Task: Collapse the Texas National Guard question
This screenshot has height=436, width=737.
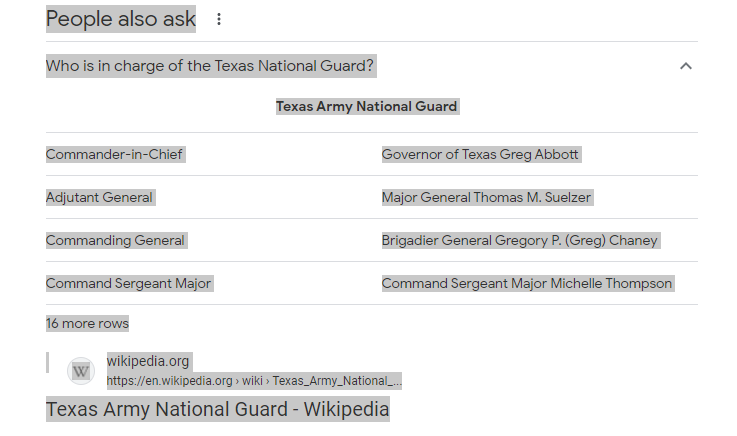Action: pyautogui.click(x=685, y=67)
